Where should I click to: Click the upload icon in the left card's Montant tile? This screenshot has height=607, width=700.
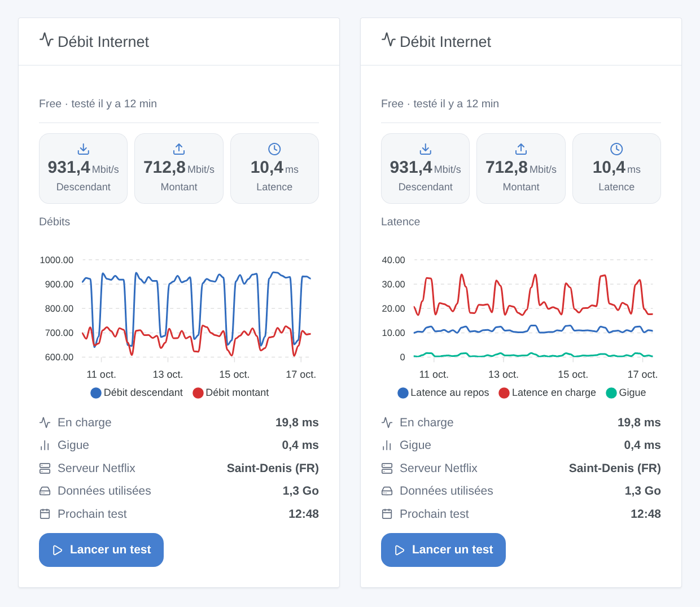click(x=179, y=149)
